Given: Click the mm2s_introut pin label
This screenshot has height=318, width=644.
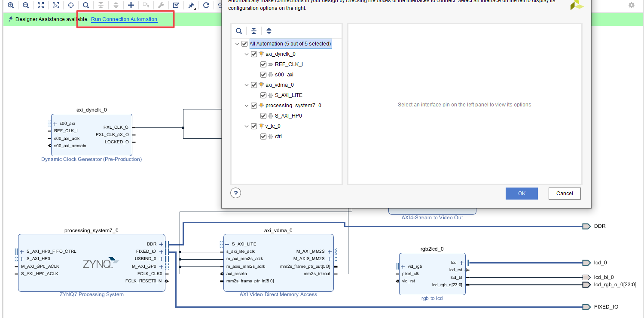Looking at the screenshot, I should coord(317,274).
